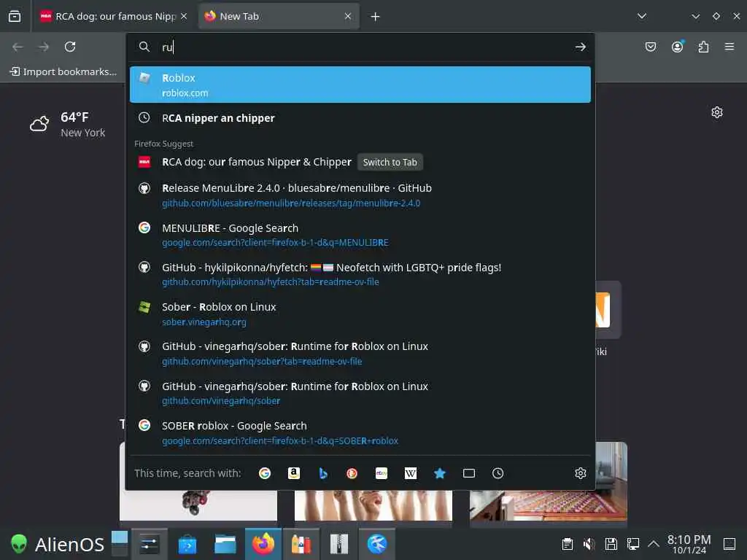Screen dimensions: 747x560
Task: Click the Switch to Tab button
Action: tap(390, 162)
